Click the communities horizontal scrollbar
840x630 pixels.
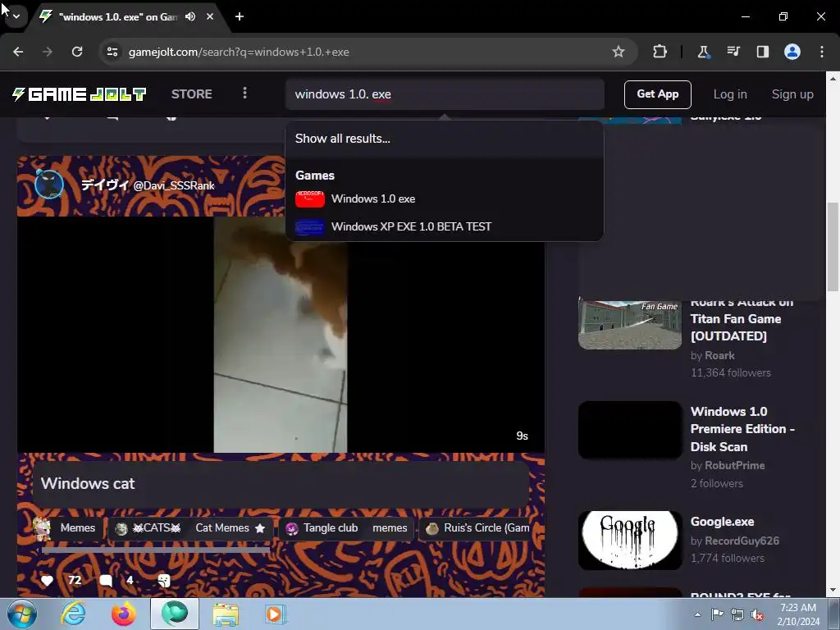click(155, 550)
